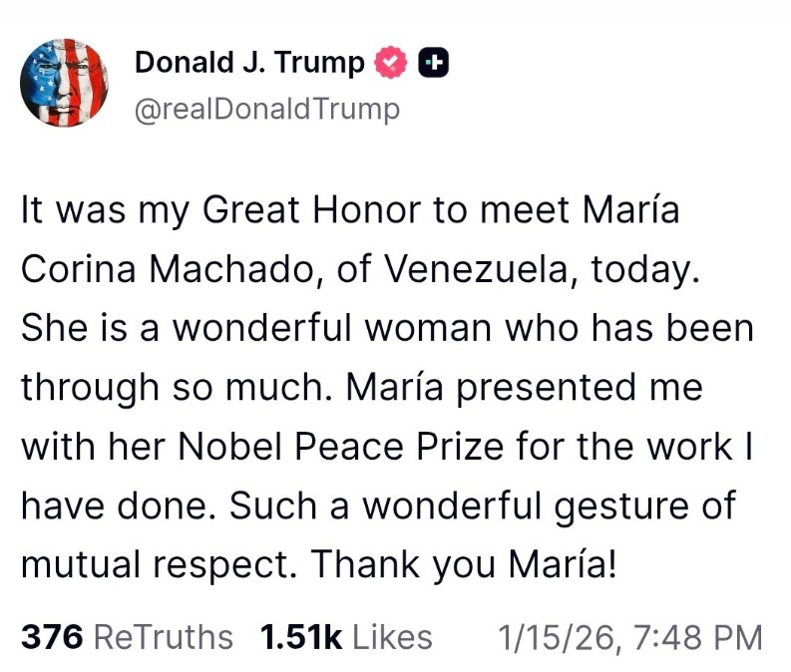The image size is (791, 672).
Task: View the 1.51k Likes list
Action: point(345,636)
